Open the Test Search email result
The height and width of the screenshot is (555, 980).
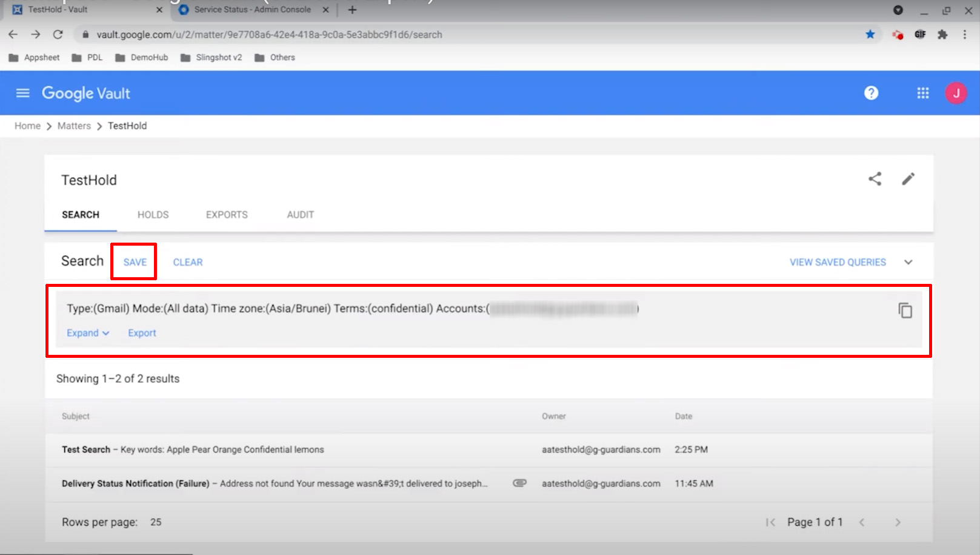tap(193, 449)
